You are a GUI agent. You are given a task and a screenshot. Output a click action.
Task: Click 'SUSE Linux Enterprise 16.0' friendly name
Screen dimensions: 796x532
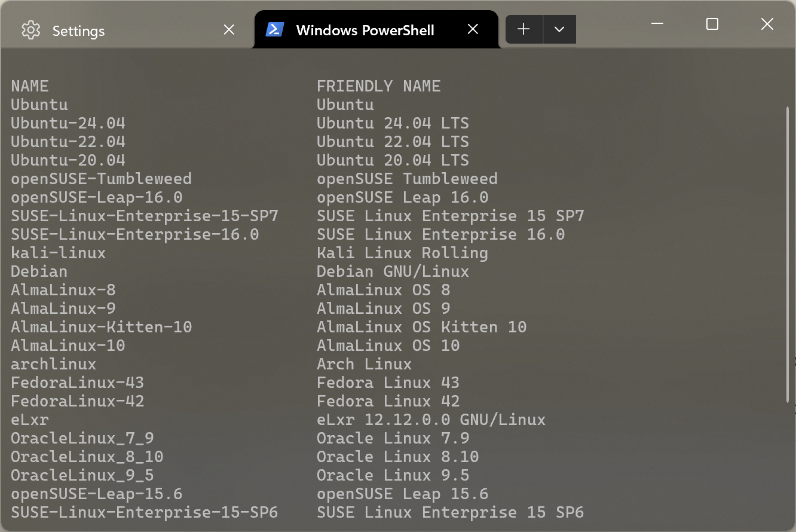click(x=441, y=234)
